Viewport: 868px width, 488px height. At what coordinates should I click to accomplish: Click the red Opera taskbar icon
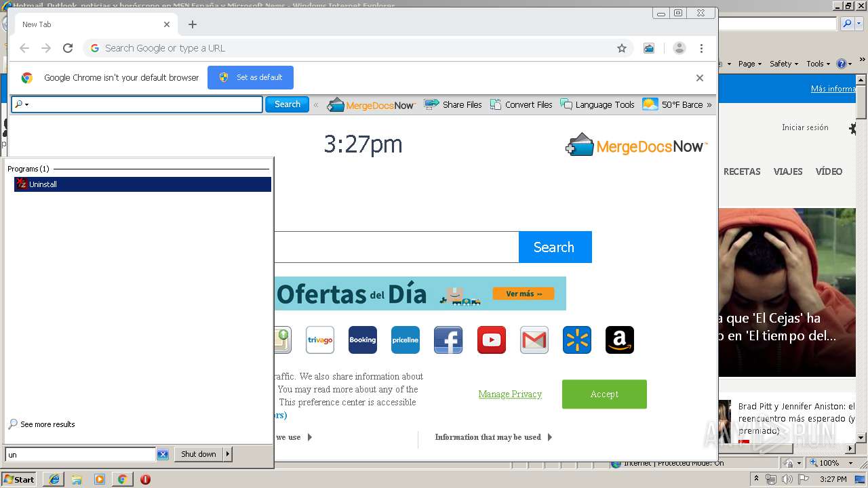(145, 479)
